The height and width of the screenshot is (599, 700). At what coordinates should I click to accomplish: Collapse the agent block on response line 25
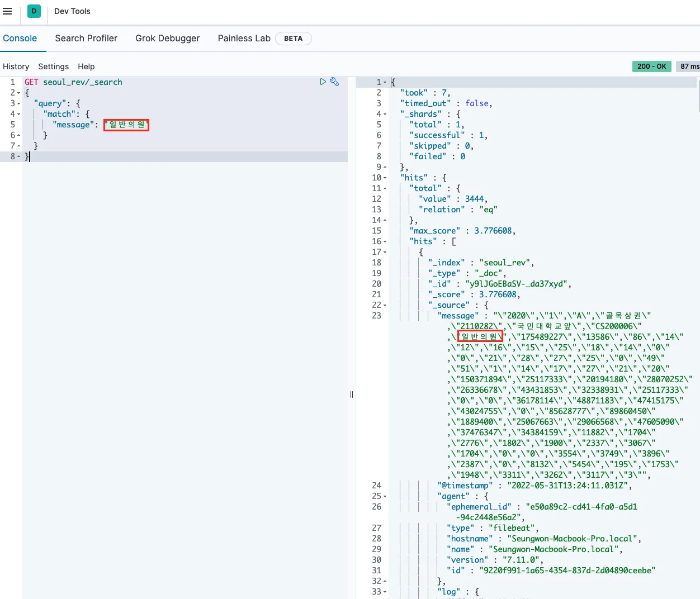pyautogui.click(x=385, y=496)
